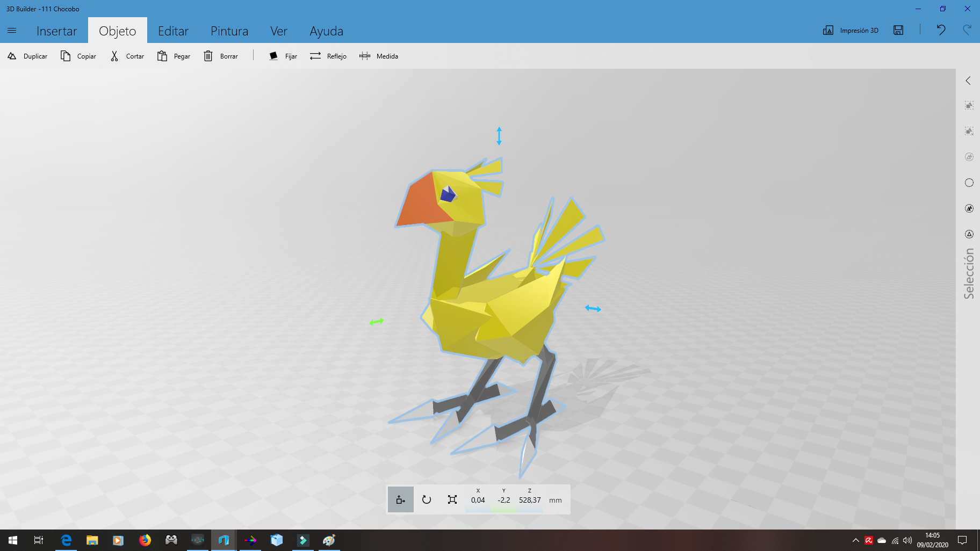The height and width of the screenshot is (551, 980).
Task: Apply Reflejo mirror tool
Action: (328, 56)
